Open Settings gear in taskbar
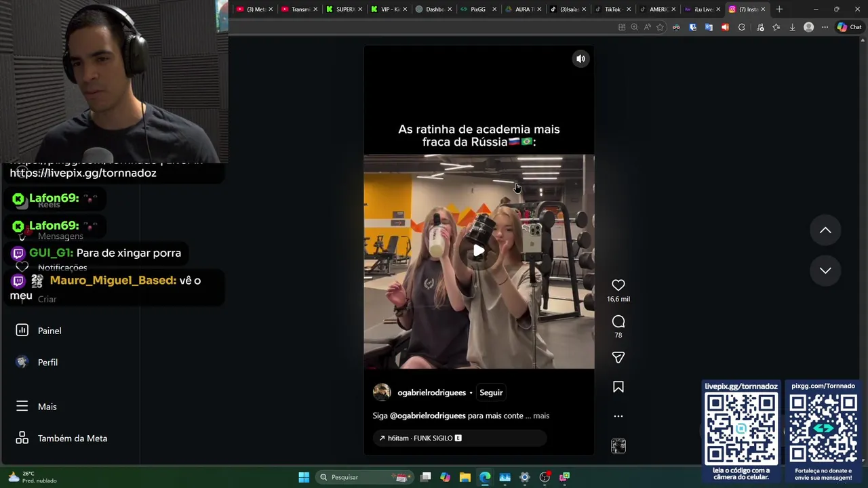The image size is (868, 488). 524,477
